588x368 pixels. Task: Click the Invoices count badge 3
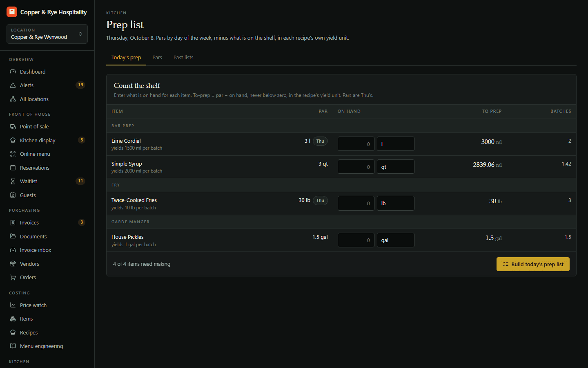(x=82, y=222)
